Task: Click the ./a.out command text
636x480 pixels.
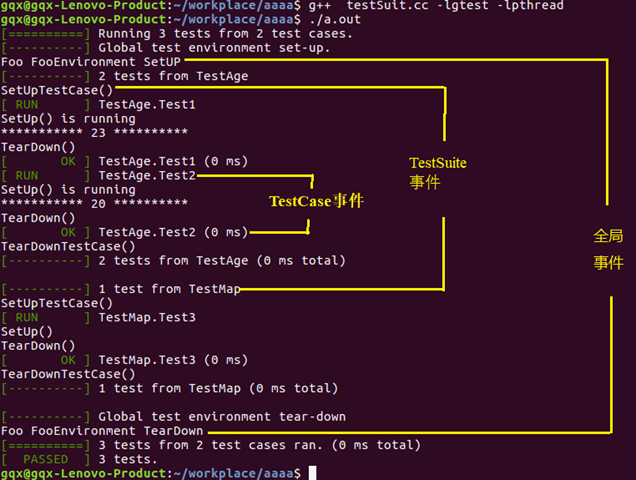Action: coord(335,19)
